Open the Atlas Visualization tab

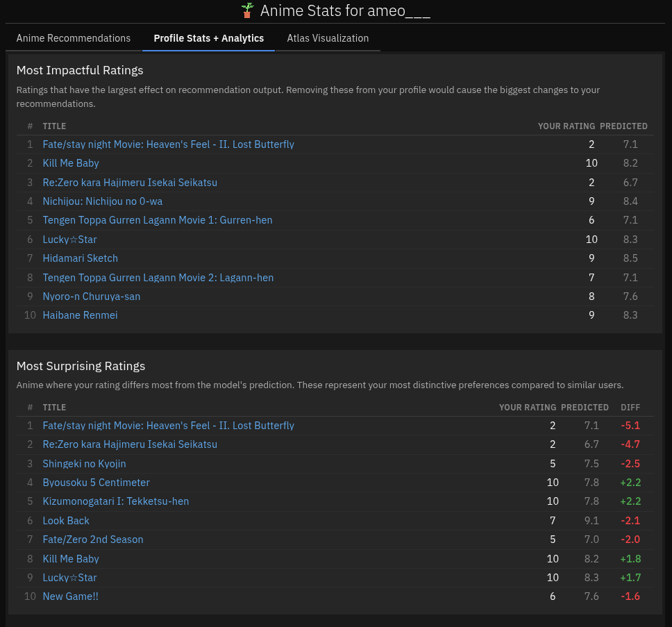pyautogui.click(x=328, y=38)
